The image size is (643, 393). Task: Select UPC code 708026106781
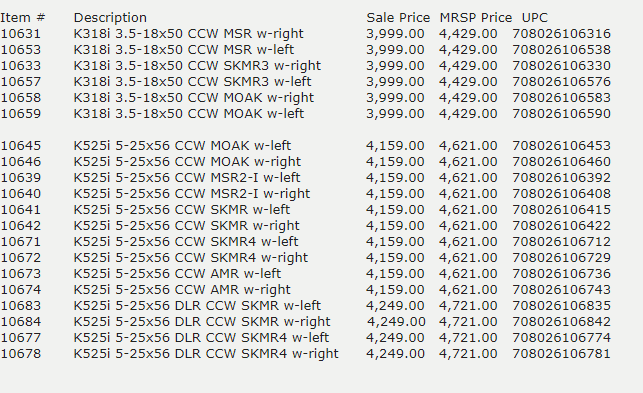(x=561, y=354)
